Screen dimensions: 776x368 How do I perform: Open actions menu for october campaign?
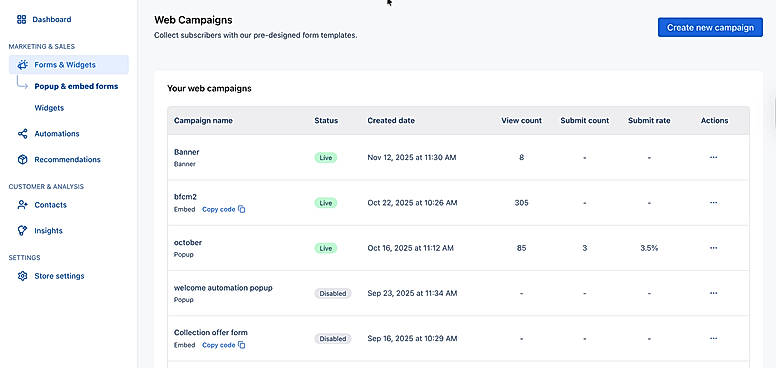(714, 248)
